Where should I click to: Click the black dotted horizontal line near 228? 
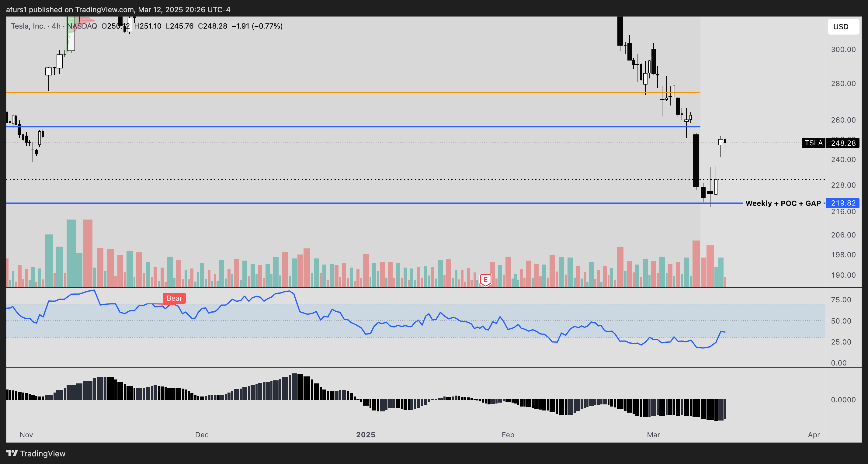pyautogui.click(x=415, y=179)
